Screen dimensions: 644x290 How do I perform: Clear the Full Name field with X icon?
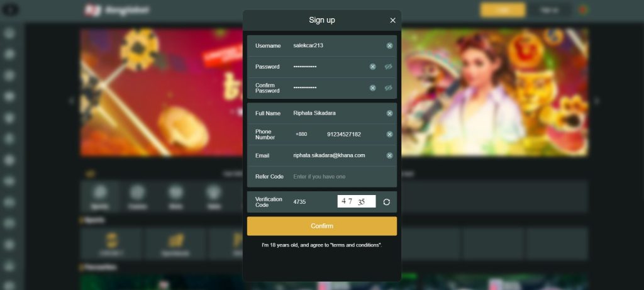[389, 113]
